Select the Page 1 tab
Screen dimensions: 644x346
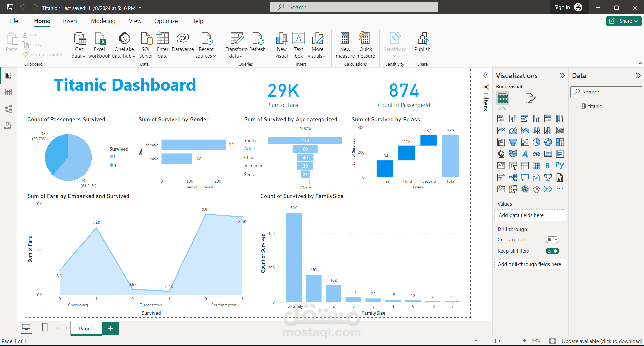point(87,328)
